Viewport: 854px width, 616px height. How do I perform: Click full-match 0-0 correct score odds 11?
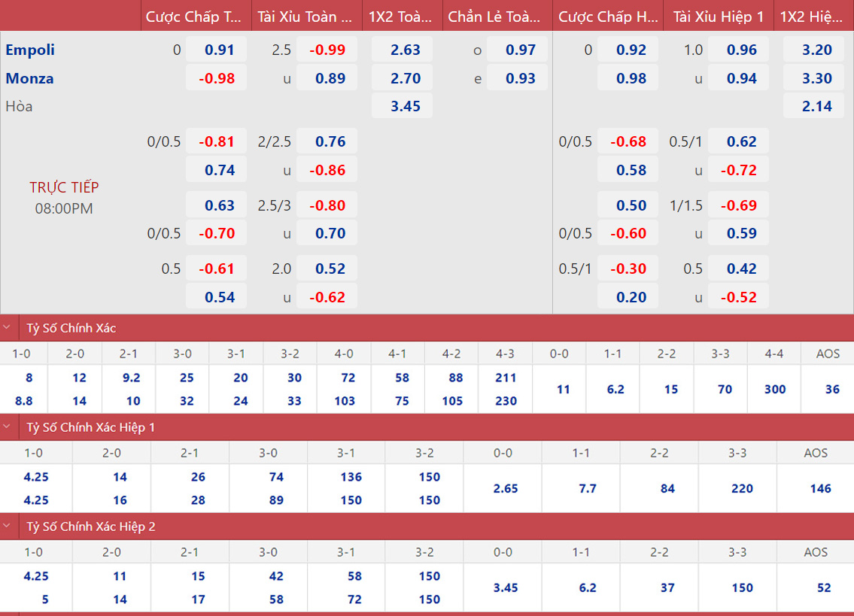[x=563, y=390]
